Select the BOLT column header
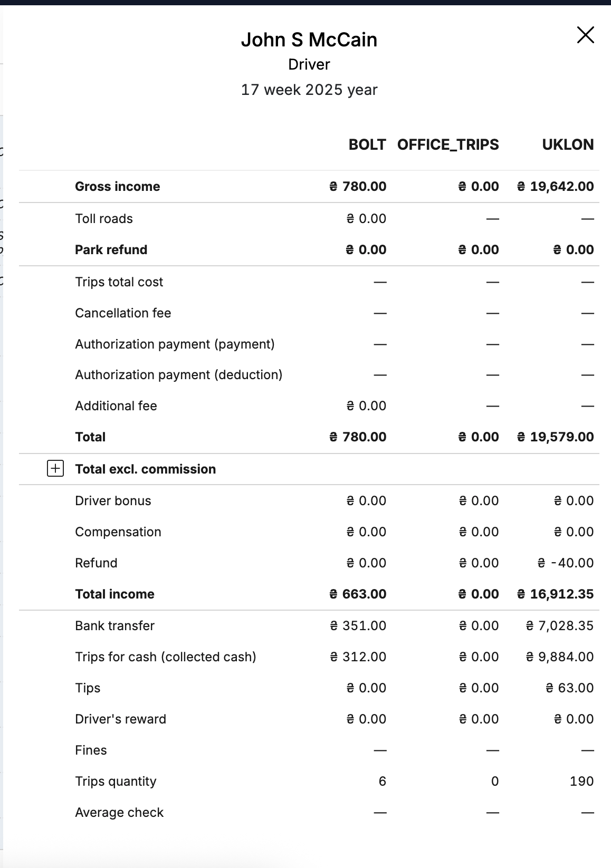 click(x=367, y=144)
